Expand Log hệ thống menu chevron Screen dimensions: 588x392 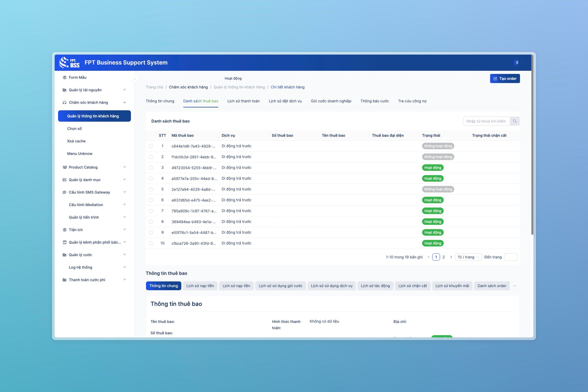tap(125, 267)
